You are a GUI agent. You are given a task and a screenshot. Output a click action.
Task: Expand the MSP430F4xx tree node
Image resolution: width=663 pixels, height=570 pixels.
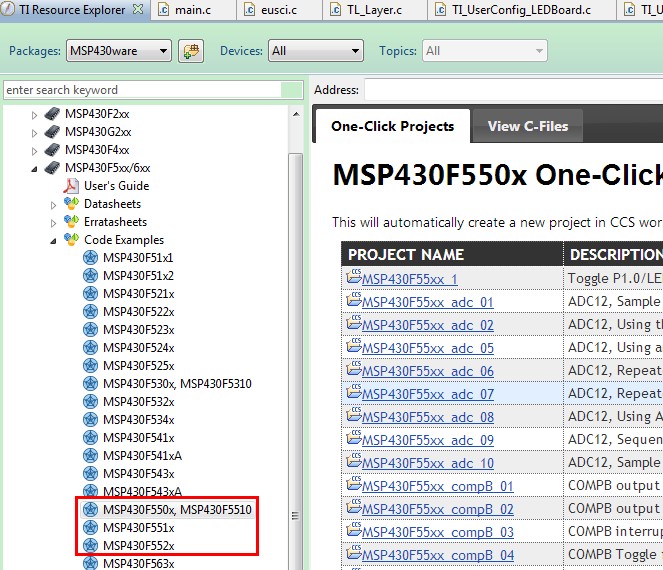coord(34,151)
